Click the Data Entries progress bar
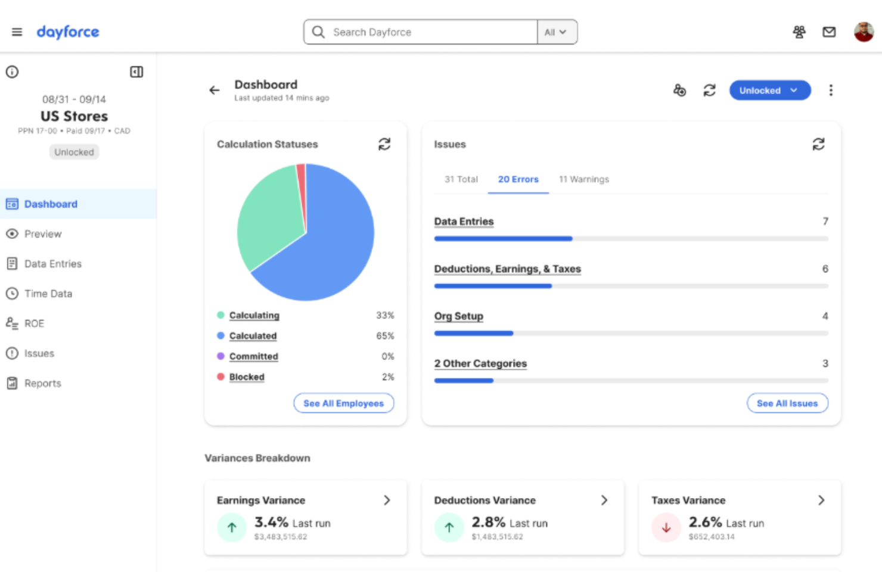 tap(631, 239)
